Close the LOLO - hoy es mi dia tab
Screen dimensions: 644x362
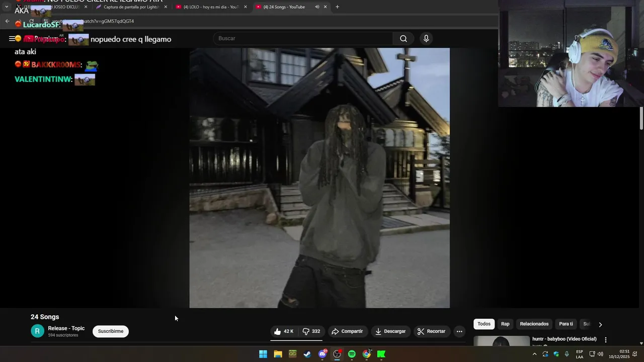point(246,7)
